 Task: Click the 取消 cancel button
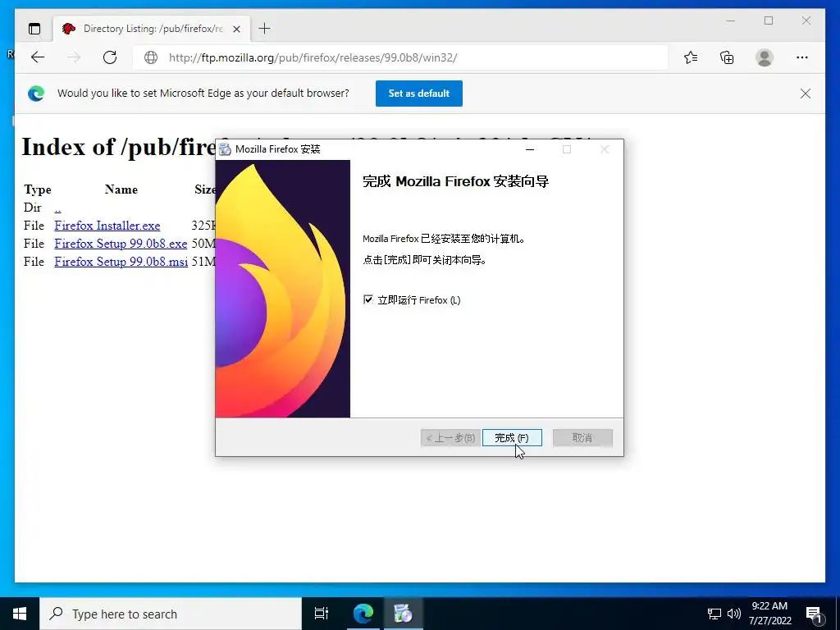pos(582,438)
